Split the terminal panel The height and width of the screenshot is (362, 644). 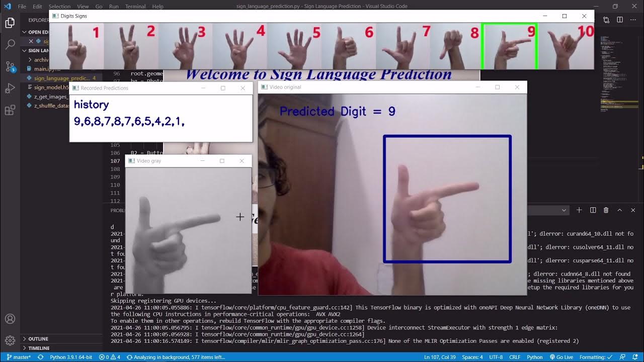(593, 210)
